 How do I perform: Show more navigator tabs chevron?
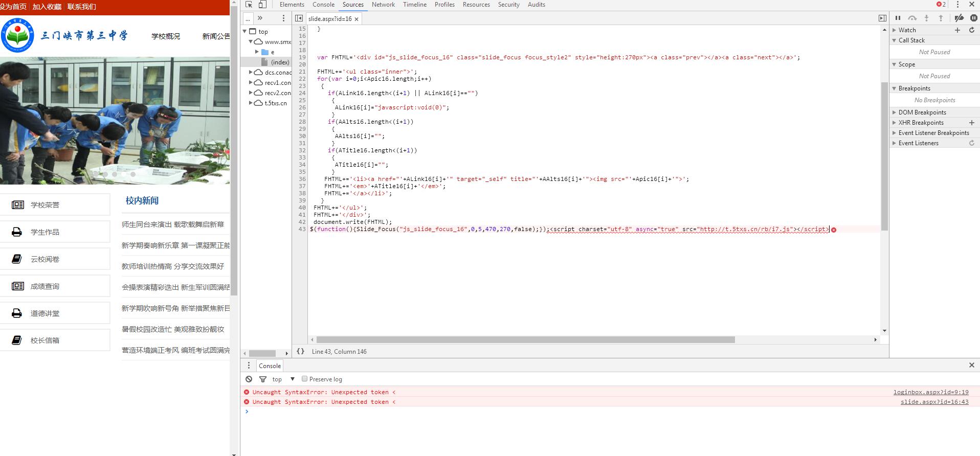260,18
